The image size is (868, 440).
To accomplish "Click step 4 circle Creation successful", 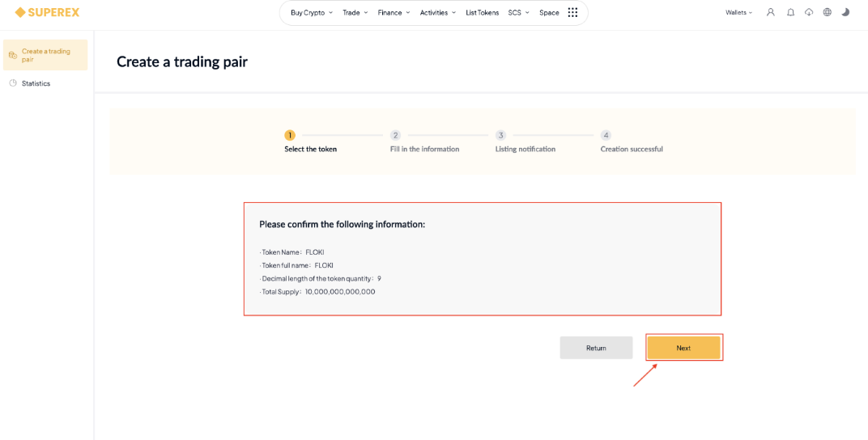I will [x=606, y=135].
